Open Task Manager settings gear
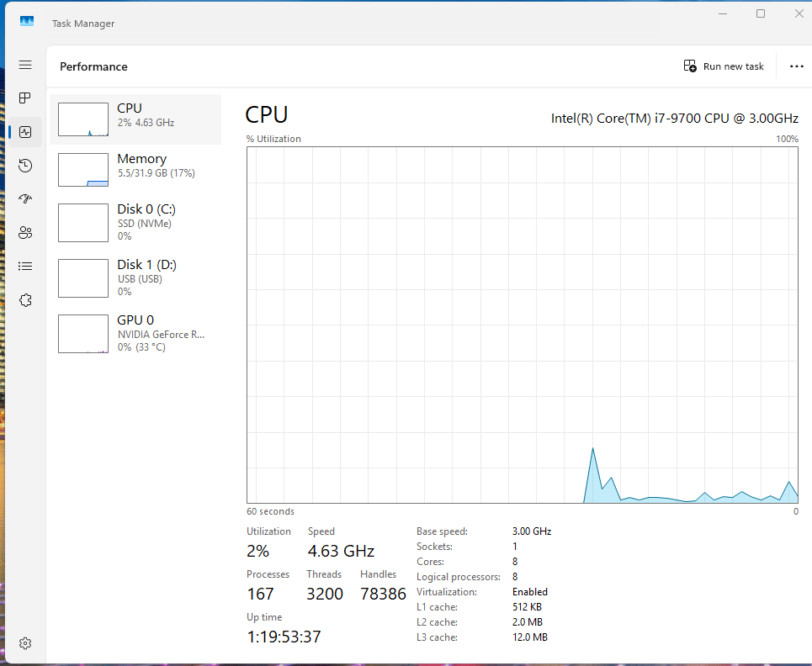This screenshot has width=812, height=666. [x=25, y=643]
